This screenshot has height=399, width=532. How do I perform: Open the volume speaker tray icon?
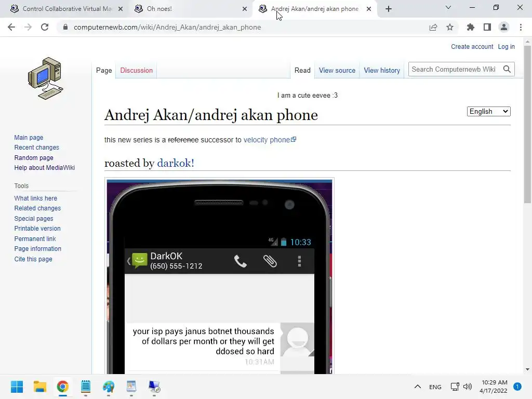(468, 387)
